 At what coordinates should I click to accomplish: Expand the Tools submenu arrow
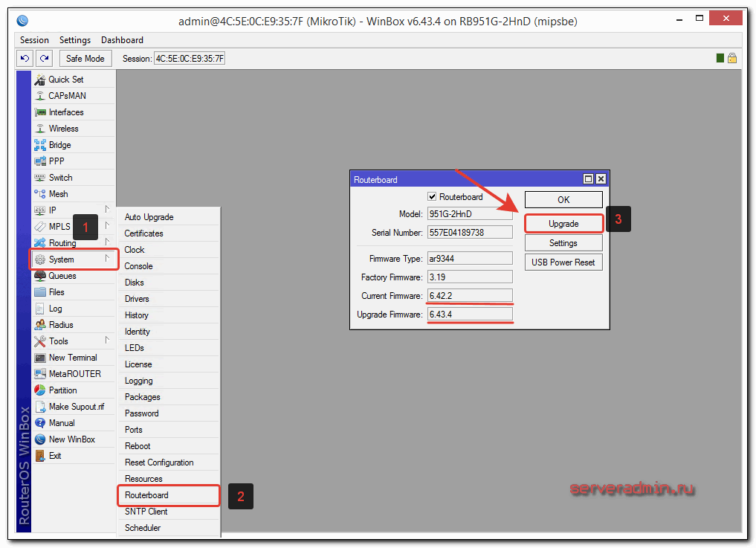click(107, 341)
